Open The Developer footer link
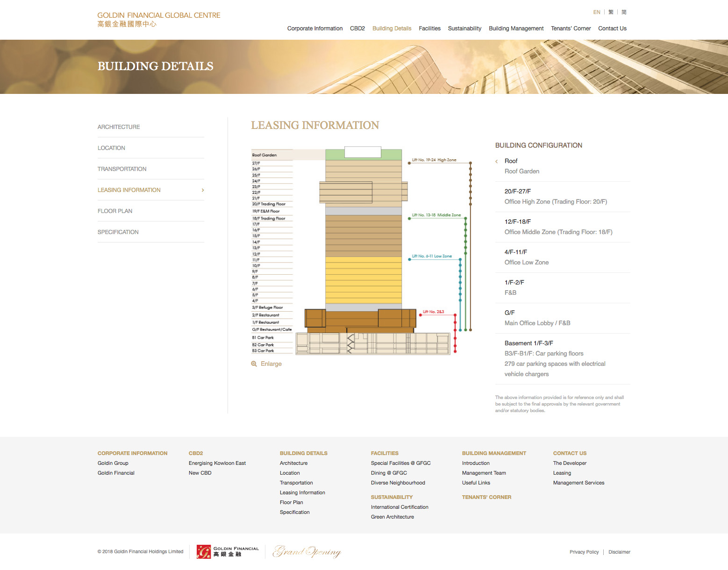Viewport: 728px width, 570px height. [x=570, y=463]
